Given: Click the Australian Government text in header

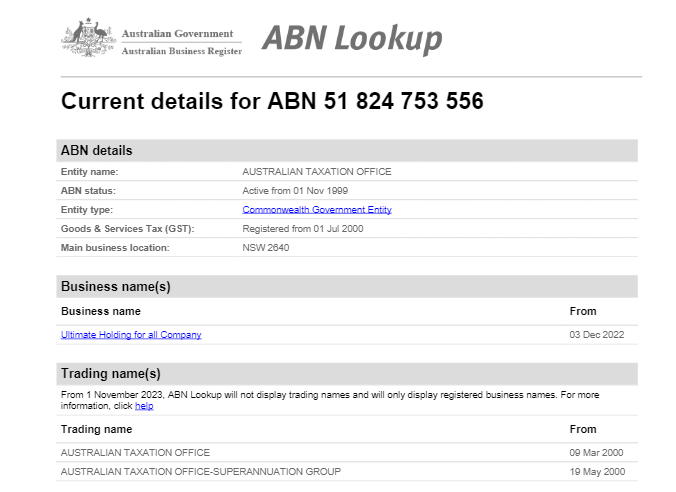Looking at the screenshot, I should pos(177,33).
